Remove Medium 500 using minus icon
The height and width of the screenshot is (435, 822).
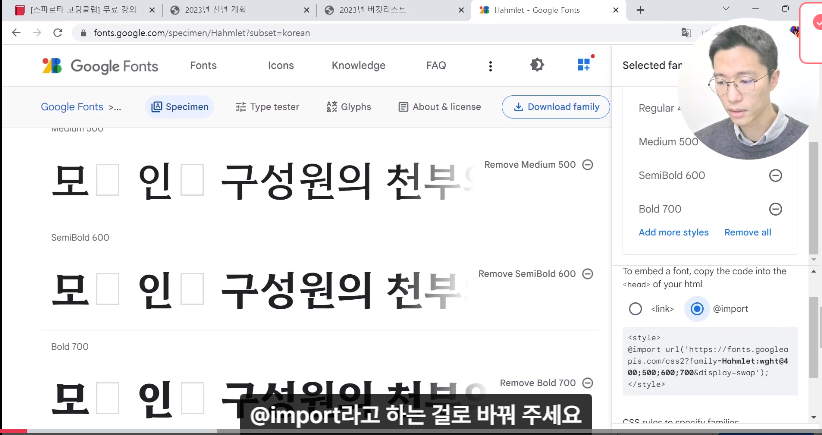588,165
